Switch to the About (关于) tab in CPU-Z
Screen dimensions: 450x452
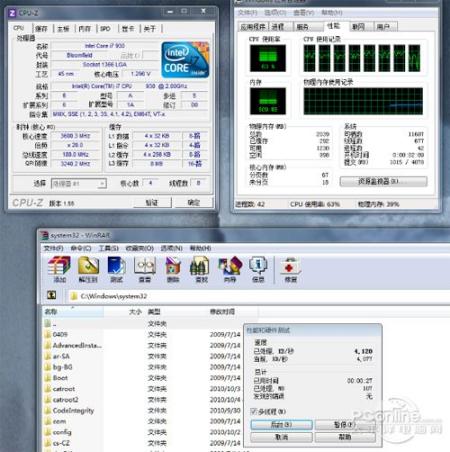[150, 29]
